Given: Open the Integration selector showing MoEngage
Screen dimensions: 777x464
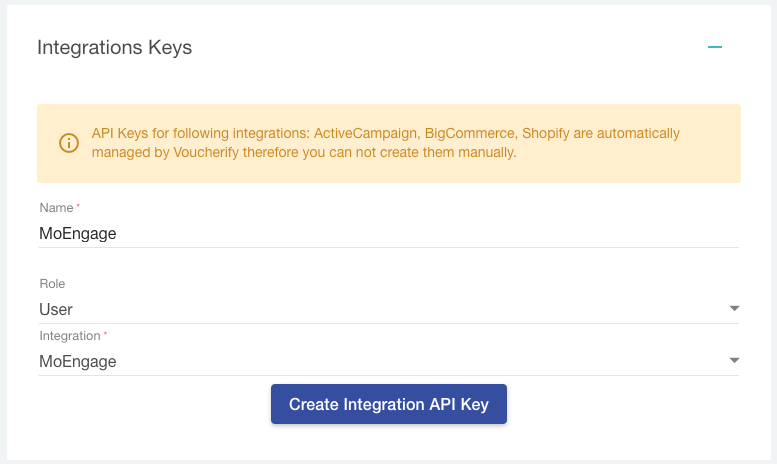Looking at the screenshot, I should point(380,361).
